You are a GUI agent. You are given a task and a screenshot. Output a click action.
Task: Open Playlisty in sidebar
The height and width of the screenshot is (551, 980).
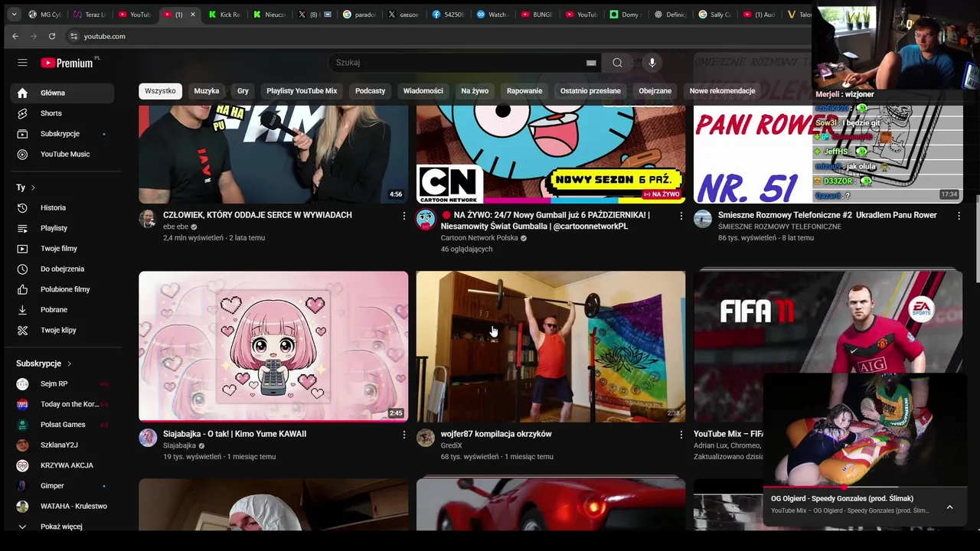point(62,228)
